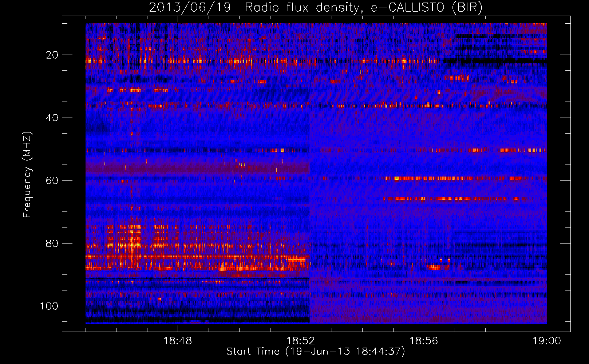The height and width of the screenshot is (364, 589).
Task: Click the '19:00' time tick label
Action: click(x=547, y=341)
